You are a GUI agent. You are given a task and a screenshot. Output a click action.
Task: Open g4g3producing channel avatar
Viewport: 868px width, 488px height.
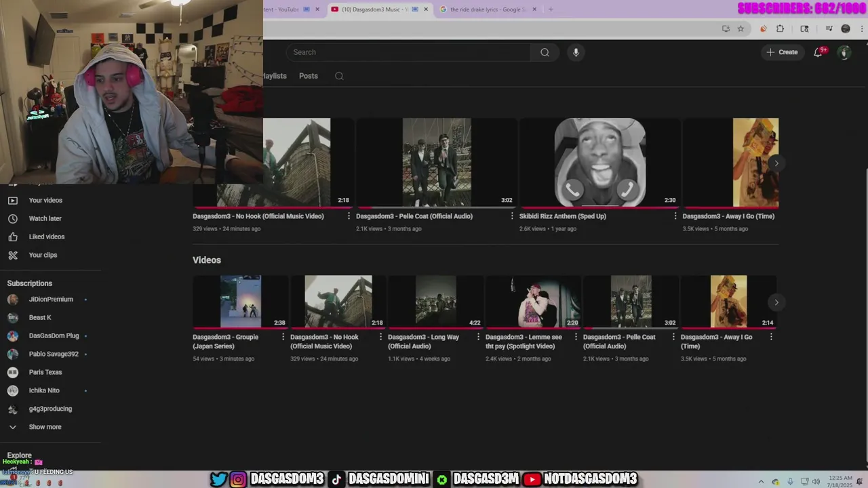[x=12, y=409]
